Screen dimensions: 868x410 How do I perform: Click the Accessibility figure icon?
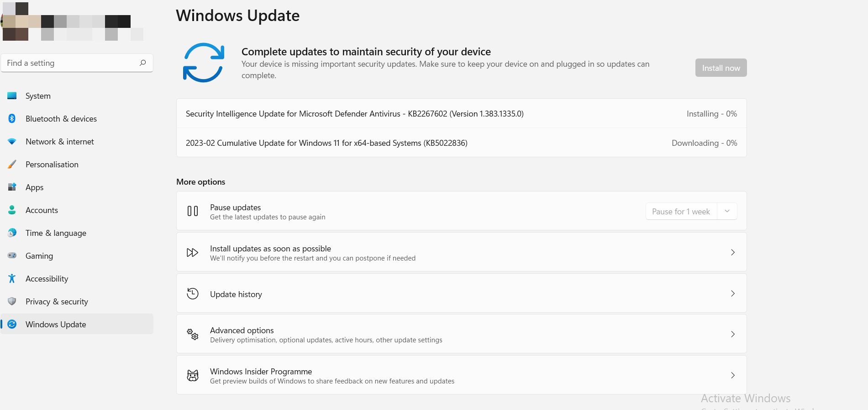[x=12, y=279]
